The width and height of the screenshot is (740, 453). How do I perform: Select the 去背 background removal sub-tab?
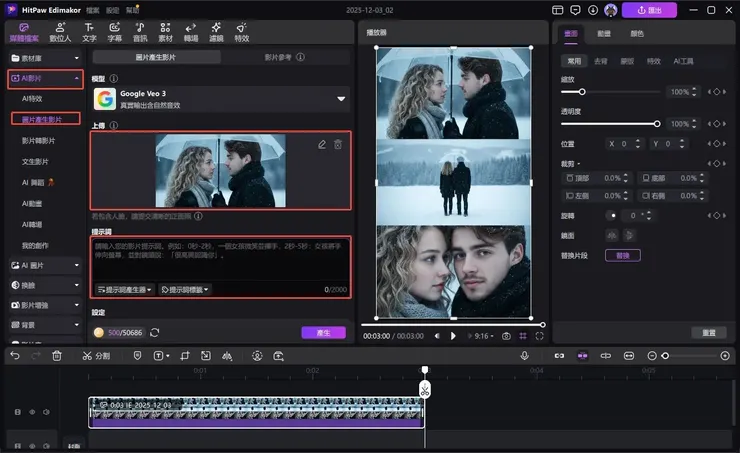[x=601, y=61]
